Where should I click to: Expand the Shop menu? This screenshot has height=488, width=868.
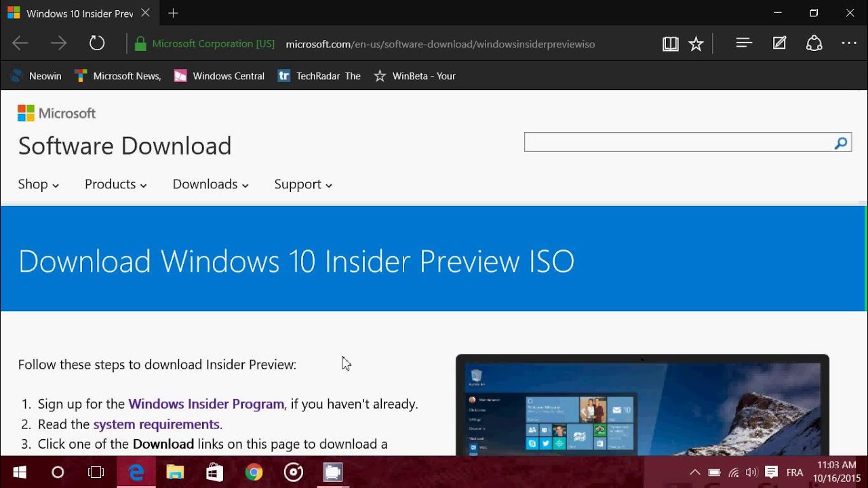(38, 184)
